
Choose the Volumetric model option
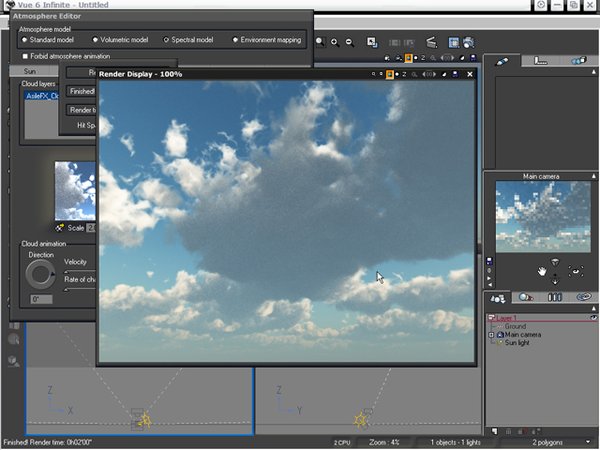[95, 40]
